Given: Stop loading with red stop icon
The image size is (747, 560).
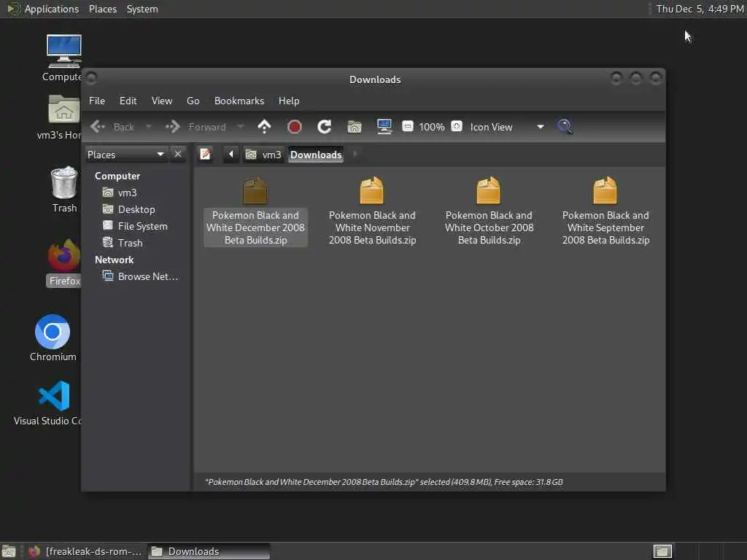Looking at the screenshot, I should (x=295, y=127).
